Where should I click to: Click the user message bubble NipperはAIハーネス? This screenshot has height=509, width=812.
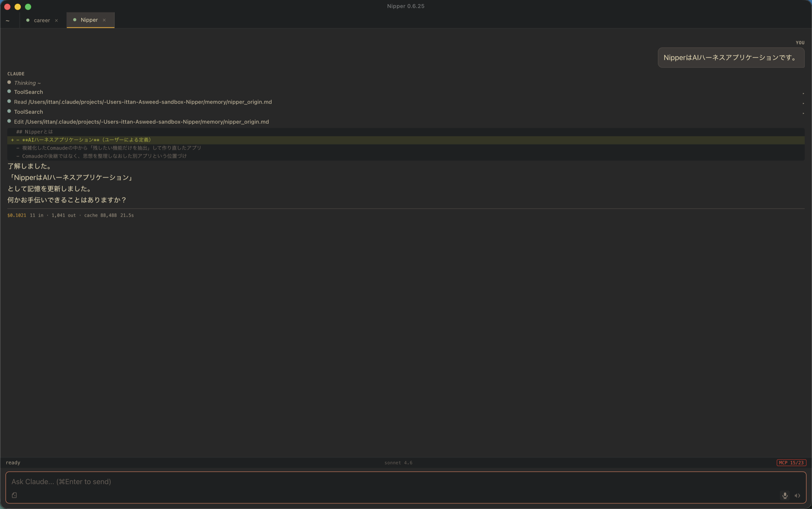[731, 57]
